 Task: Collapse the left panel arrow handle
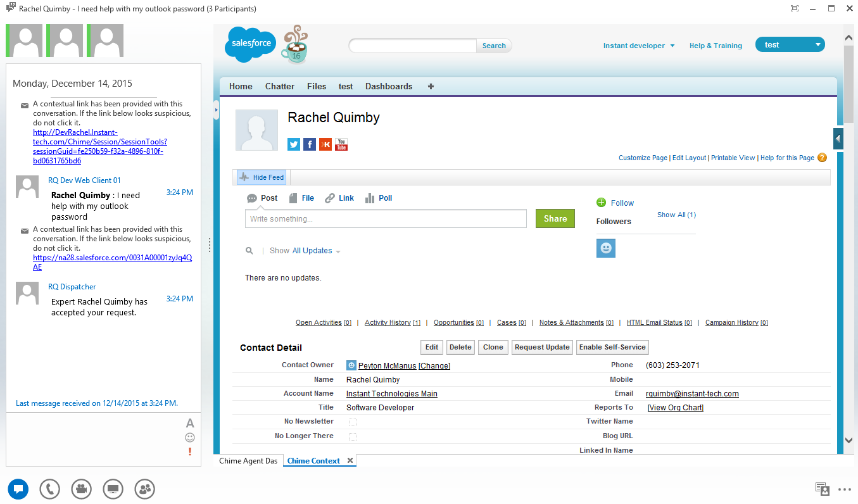click(216, 110)
